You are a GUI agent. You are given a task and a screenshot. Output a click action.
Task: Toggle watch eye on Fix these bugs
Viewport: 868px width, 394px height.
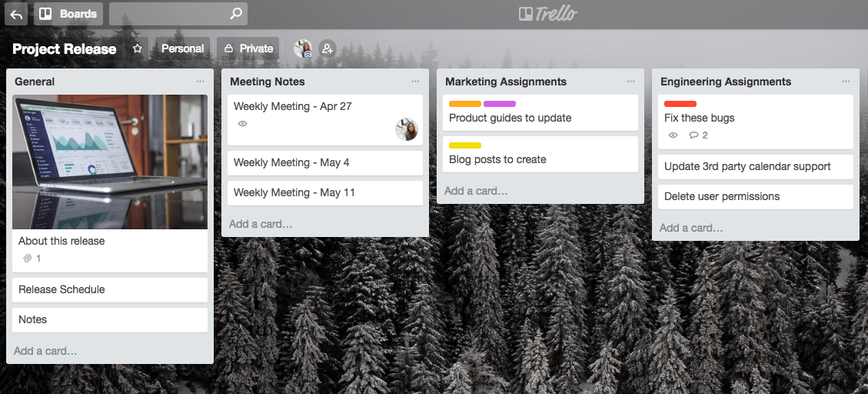point(673,135)
